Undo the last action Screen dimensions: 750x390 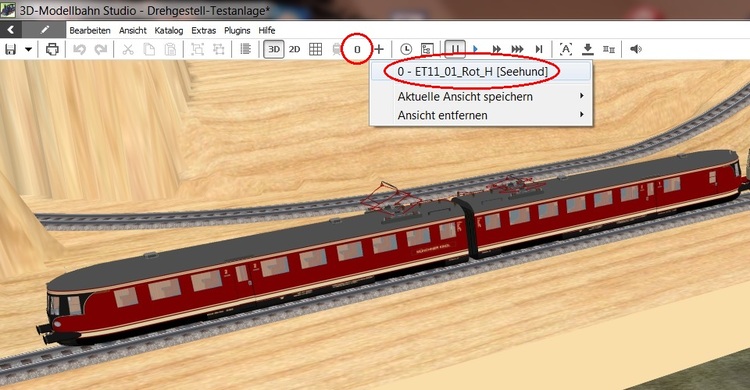[x=79, y=49]
